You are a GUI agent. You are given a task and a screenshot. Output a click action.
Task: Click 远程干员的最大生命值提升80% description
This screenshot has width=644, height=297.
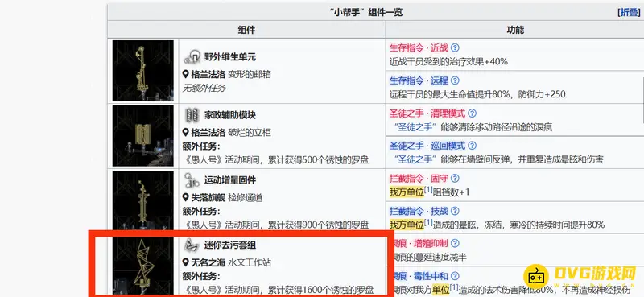(x=477, y=94)
